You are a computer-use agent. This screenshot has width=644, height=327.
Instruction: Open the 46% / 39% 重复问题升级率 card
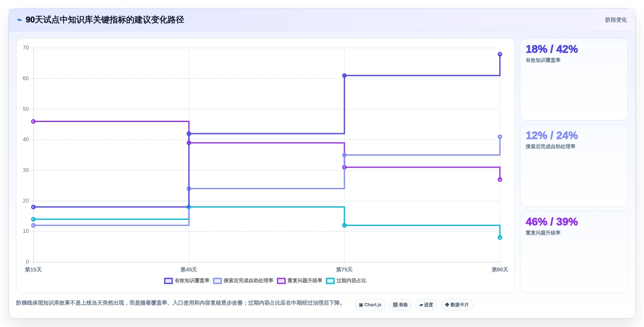574,252
